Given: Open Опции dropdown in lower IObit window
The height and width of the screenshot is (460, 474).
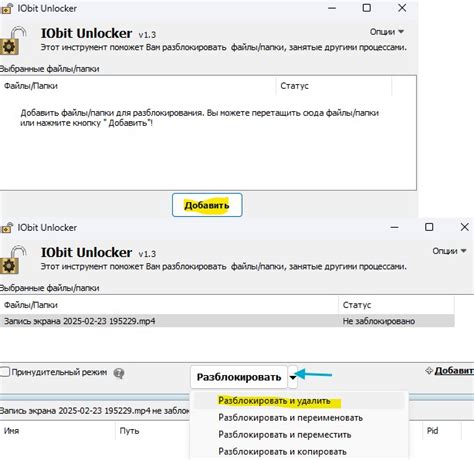Looking at the screenshot, I should tap(449, 251).
